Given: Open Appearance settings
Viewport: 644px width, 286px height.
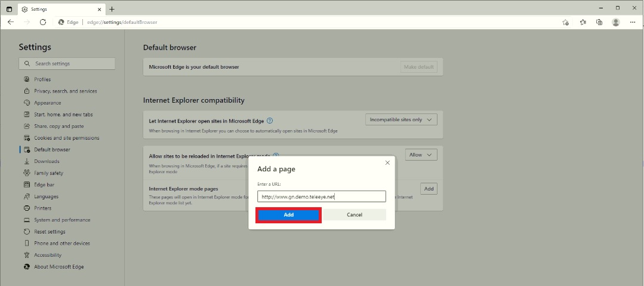Looking at the screenshot, I should (48, 103).
